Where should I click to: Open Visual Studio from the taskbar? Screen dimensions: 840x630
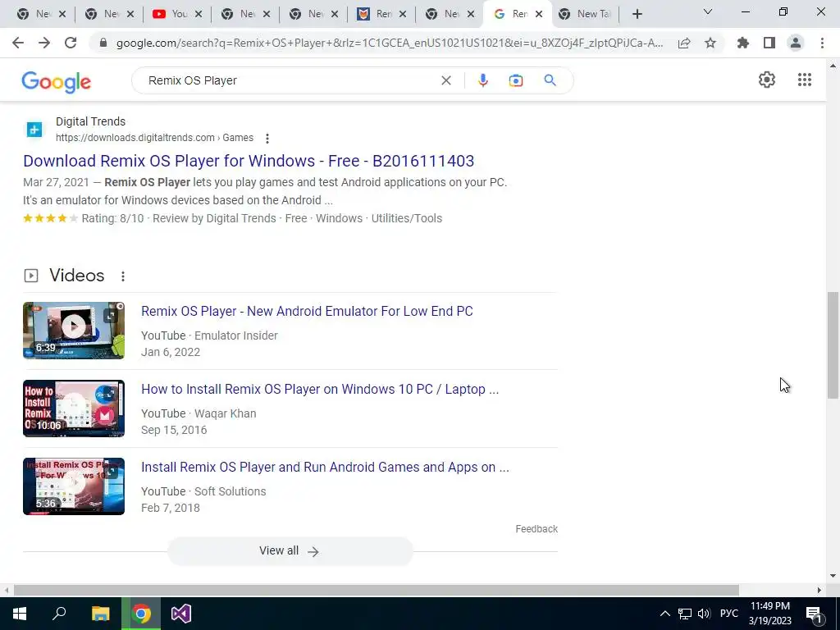[181, 614]
